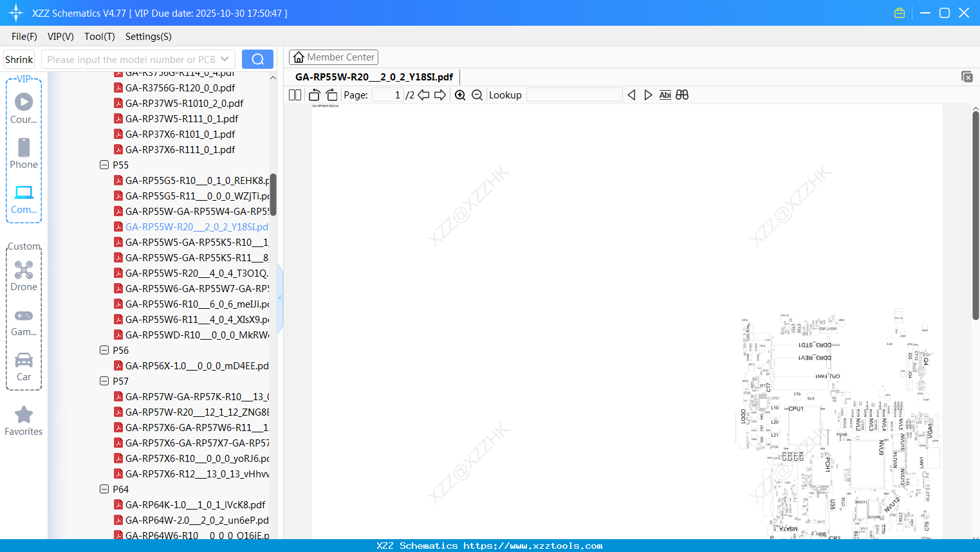980x552 pixels.
Task: Open GA-RP64W-2.0 un6eP file
Action: click(192, 520)
